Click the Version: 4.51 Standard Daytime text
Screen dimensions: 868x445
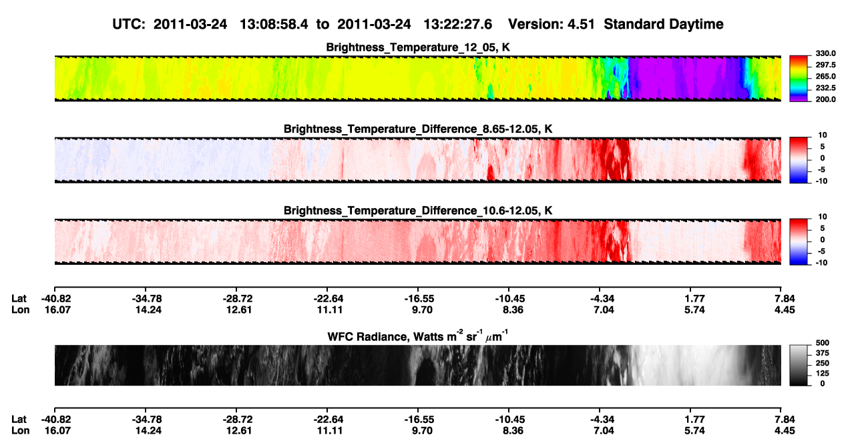click(616, 24)
